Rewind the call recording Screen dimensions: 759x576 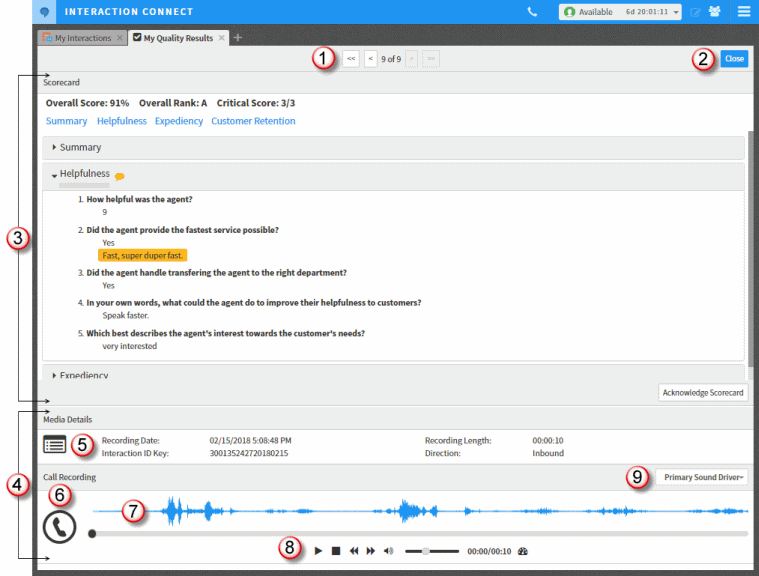[x=354, y=551]
